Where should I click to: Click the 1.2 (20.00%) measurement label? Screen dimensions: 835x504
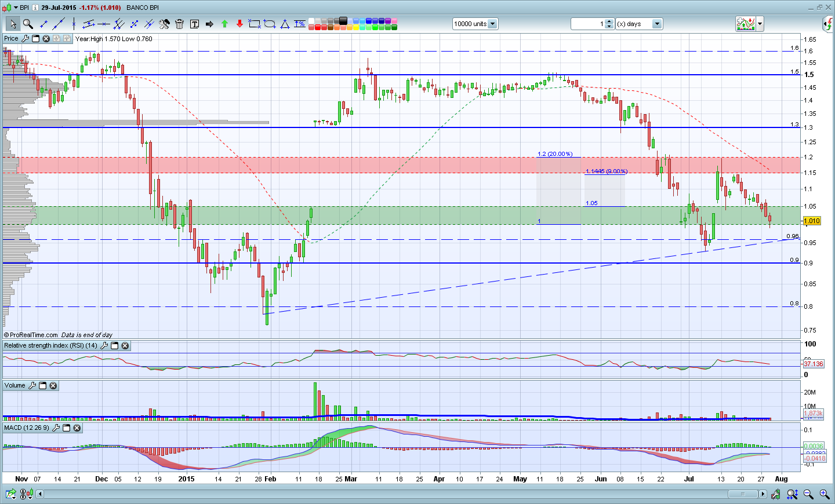point(555,154)
